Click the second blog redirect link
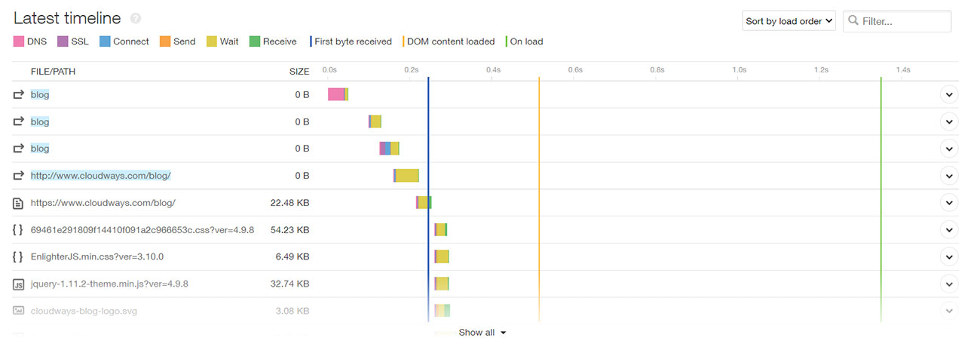This screenshot has height=347, width=980. (40, 122)
